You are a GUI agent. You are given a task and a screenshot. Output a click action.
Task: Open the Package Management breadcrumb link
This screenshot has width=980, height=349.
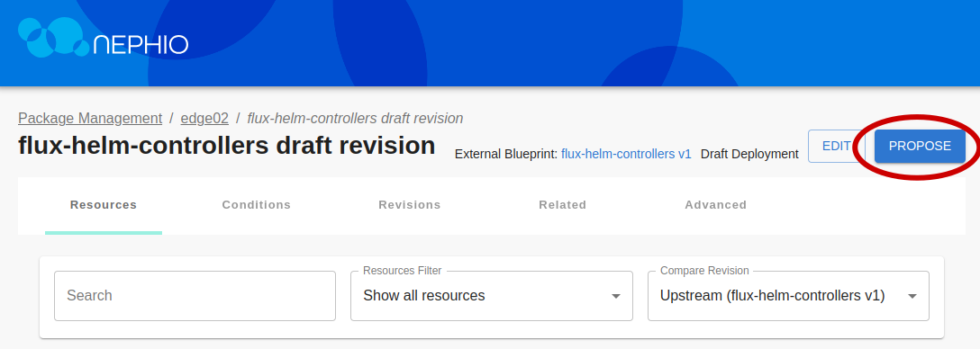[x=90, y=118]
